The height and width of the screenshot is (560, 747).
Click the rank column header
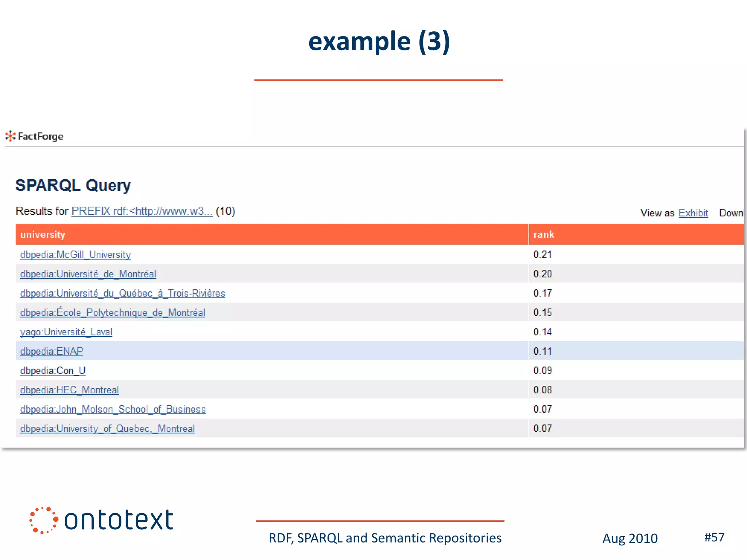(636, 234)
